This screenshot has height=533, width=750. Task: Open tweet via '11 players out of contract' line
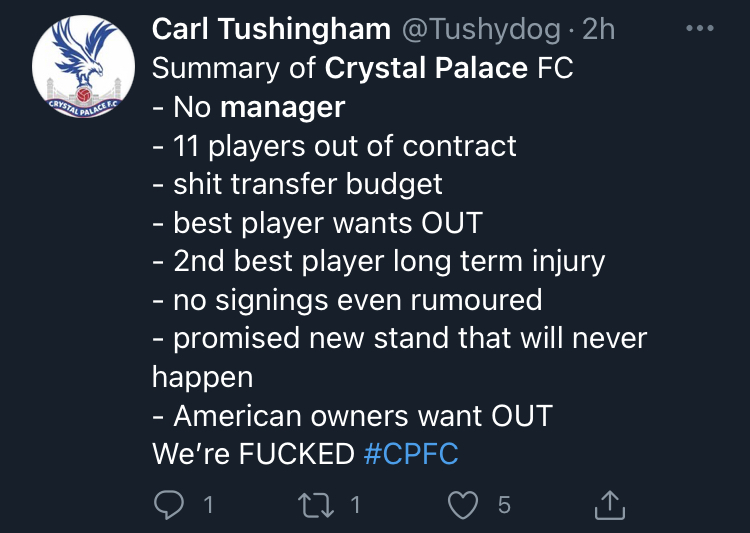click(x=334, y=145)
